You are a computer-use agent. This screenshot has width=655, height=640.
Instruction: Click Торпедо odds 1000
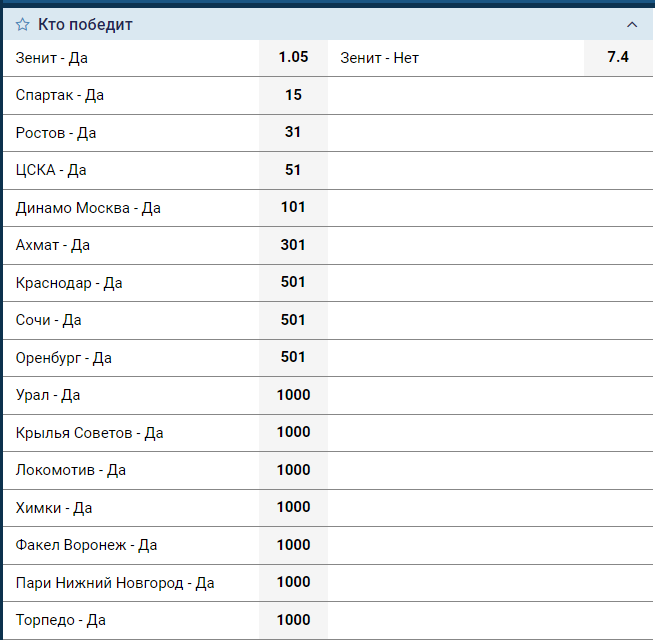[293, 620]
